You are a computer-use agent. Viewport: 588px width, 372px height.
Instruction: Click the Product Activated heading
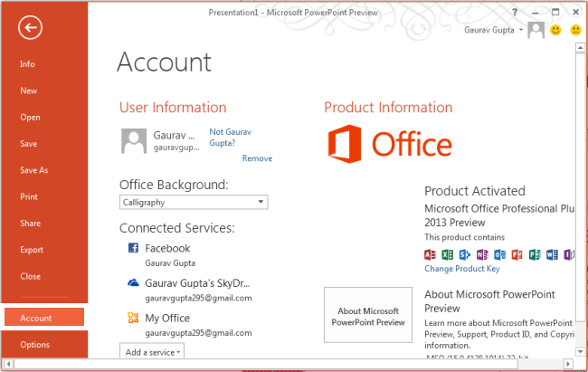pos(475,191)
